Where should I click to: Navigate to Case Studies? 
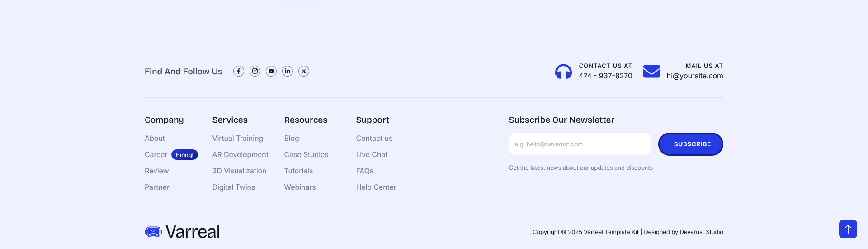[306, 154]
